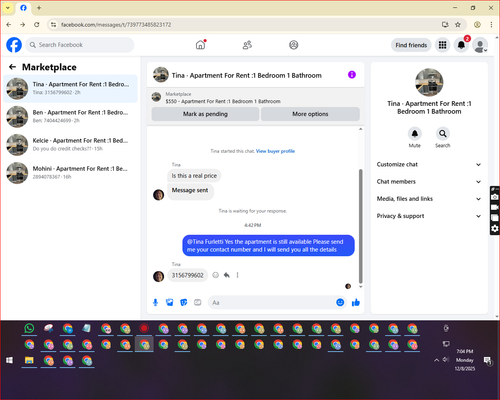Open Chrome three-dot menu
The width and height of the screenshot is (500, 400).
coord(491,25)
